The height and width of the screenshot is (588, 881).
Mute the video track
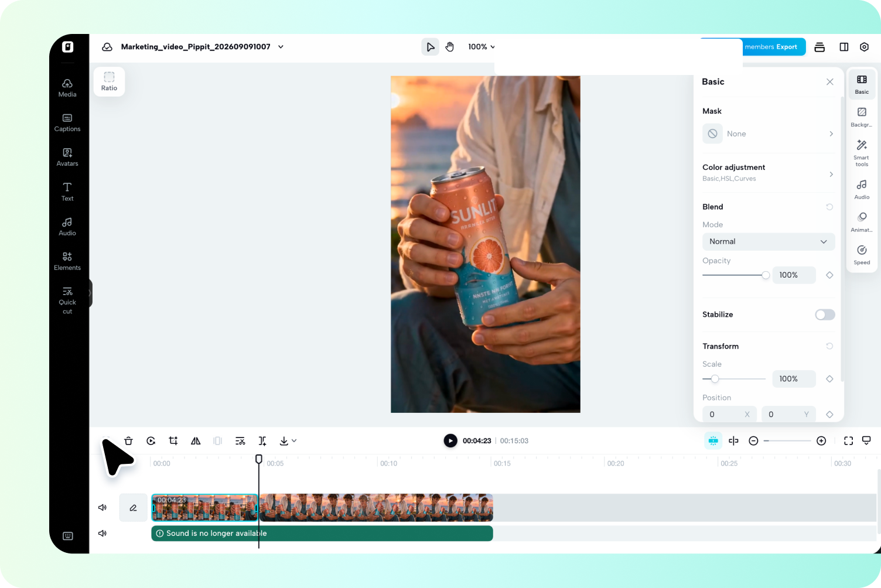103,508
